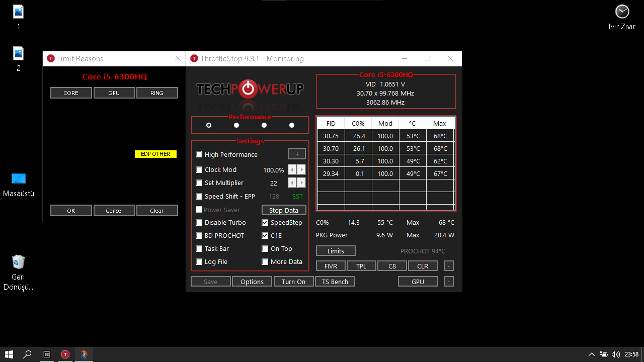
Task: Show GPU limit reasons in Limit Reasons
Action: coord(114,93)
